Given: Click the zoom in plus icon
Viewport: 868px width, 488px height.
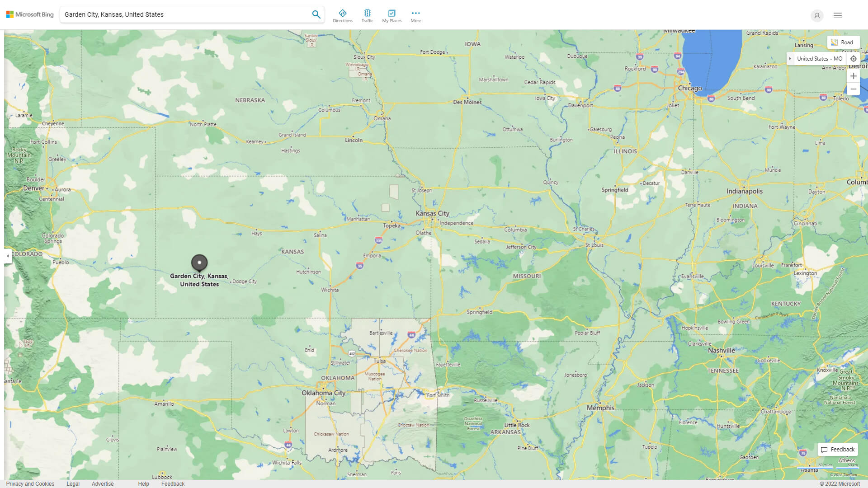Looking at the screenshot, I should coord(854,76).
